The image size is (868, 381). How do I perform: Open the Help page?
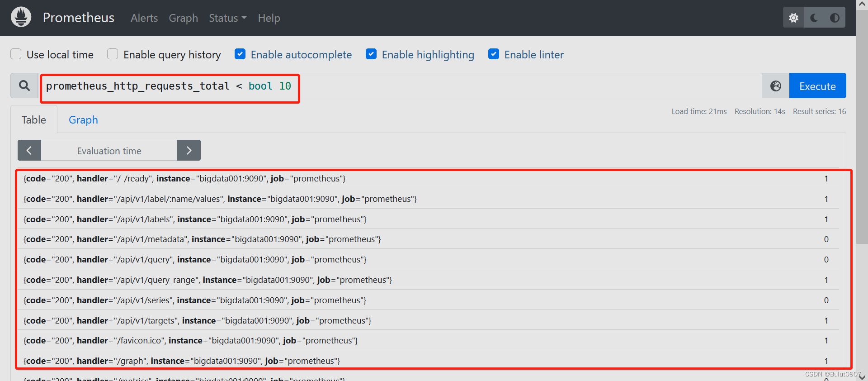click(x=269, y=18)
